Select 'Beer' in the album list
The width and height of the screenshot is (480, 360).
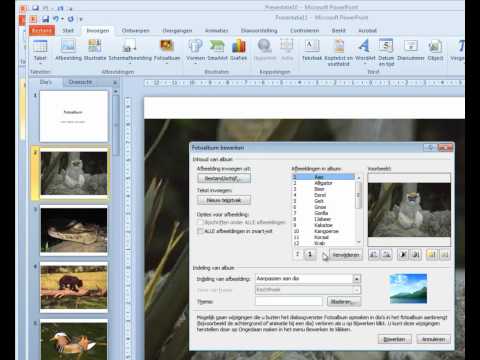(323, 189)
